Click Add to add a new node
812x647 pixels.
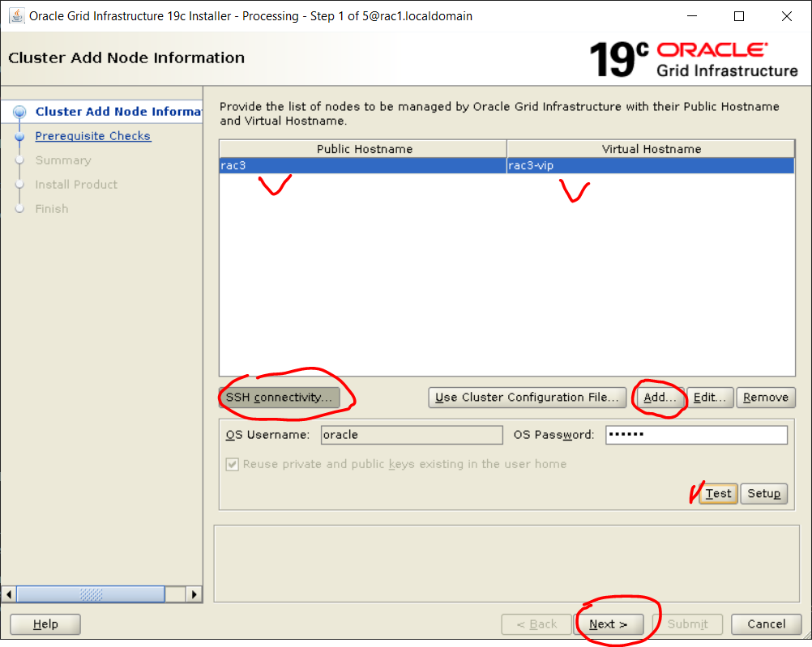tap(660, 398)
